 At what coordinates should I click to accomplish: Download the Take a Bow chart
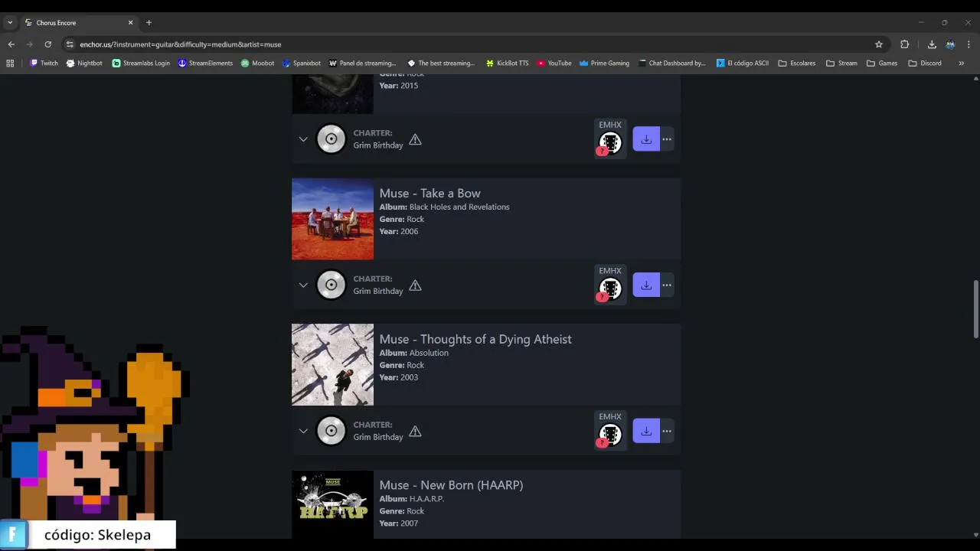(x=646, y=285)
